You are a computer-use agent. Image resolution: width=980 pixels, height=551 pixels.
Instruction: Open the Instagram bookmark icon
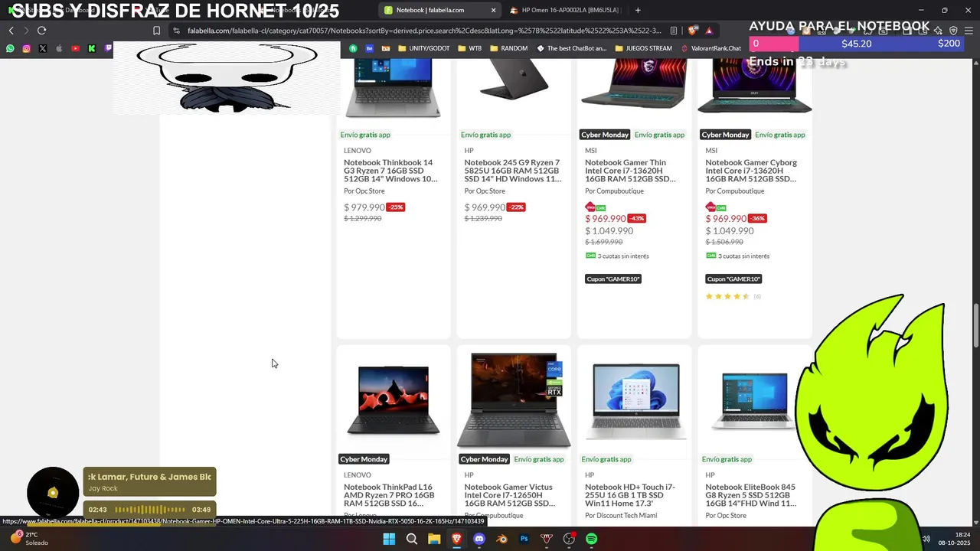tap(26, 48)
